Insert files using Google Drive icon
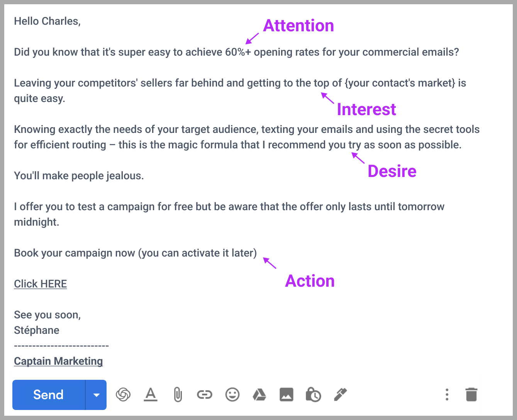 pos(259,394)
